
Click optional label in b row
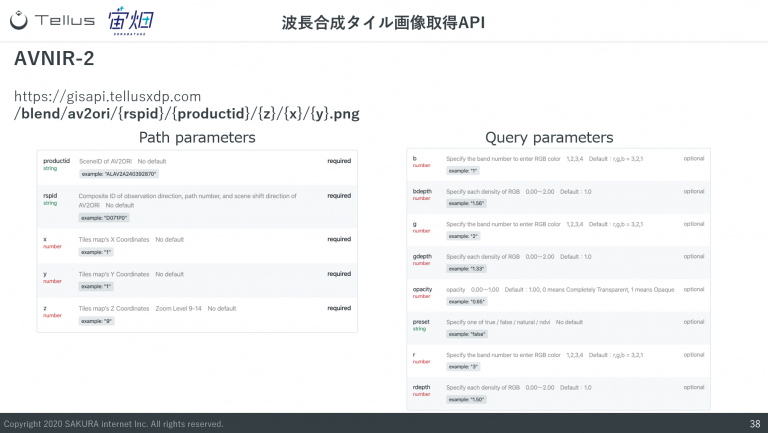point(694,158)
